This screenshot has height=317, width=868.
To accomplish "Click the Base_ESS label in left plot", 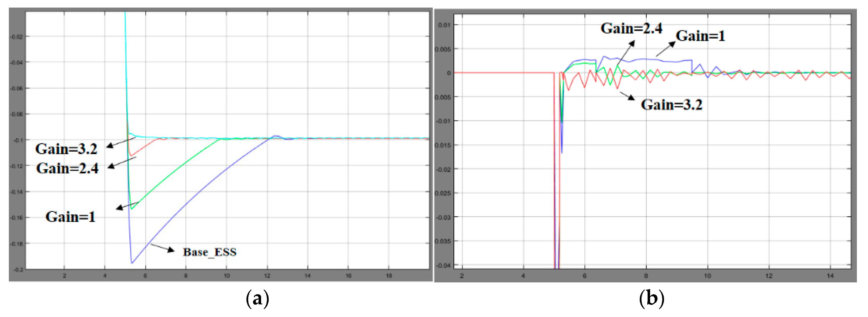I will (210, 252).
